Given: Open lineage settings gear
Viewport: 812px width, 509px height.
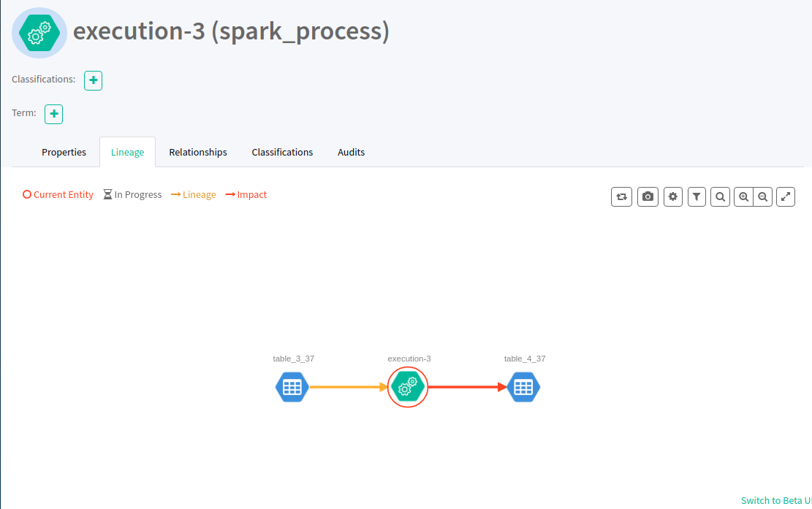Looking at the screenshot, I should 672,196.
